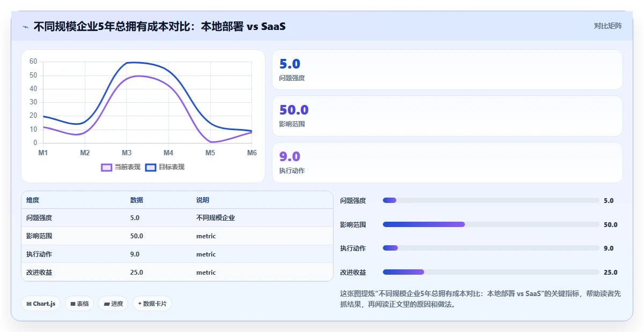
Task: Open the 50.0 影响范围 data card
Action: 447,116
